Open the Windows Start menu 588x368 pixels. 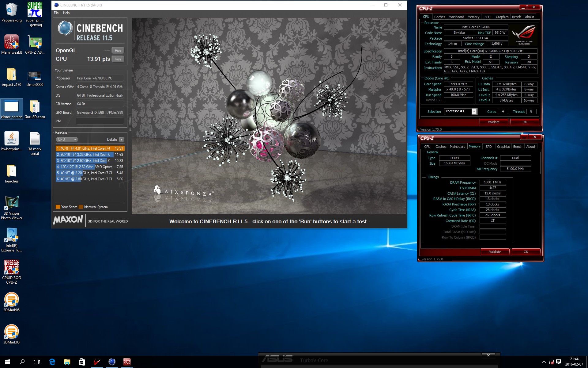[x=7, y=362]
